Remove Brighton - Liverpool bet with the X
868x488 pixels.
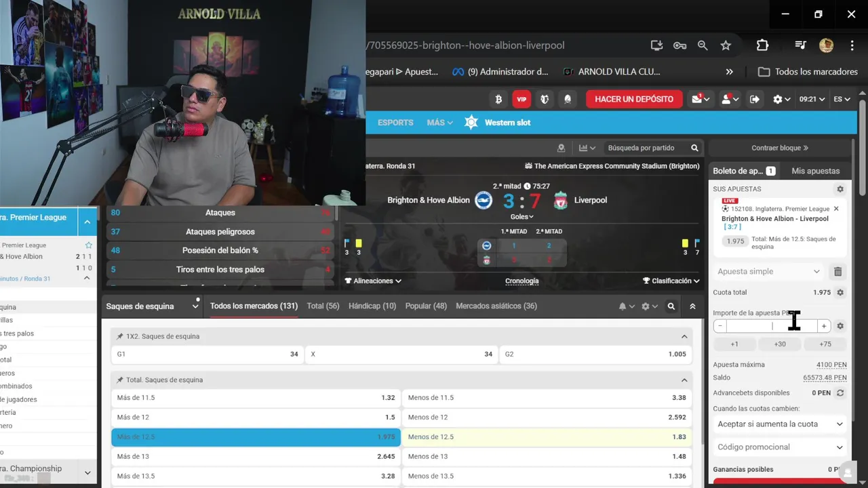pos(836,209)
